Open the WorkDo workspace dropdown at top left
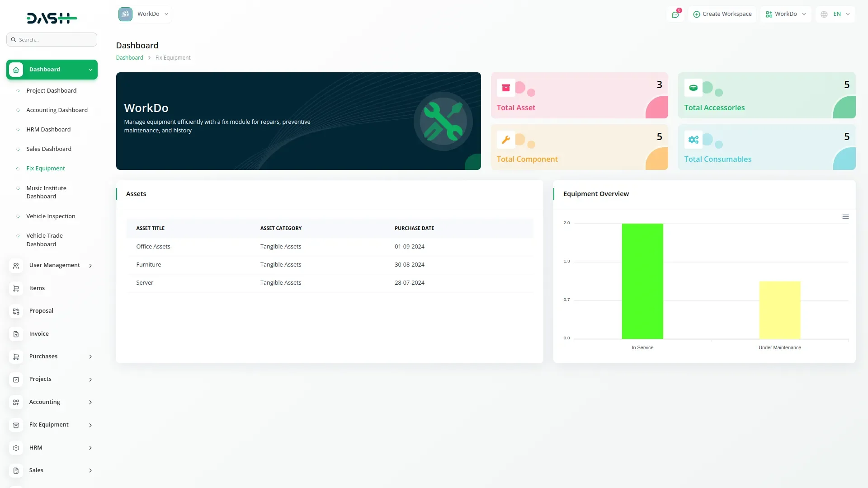 (144, 14)
